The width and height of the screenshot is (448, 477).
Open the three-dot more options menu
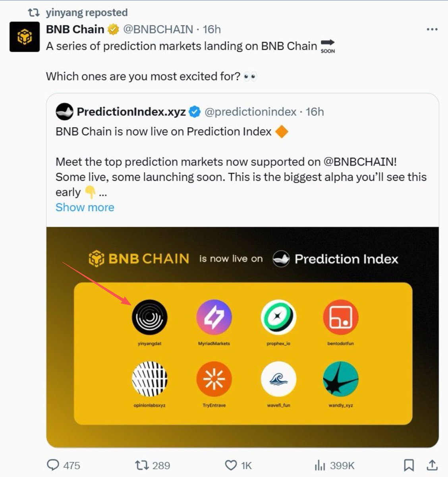[x=432, y=29]
